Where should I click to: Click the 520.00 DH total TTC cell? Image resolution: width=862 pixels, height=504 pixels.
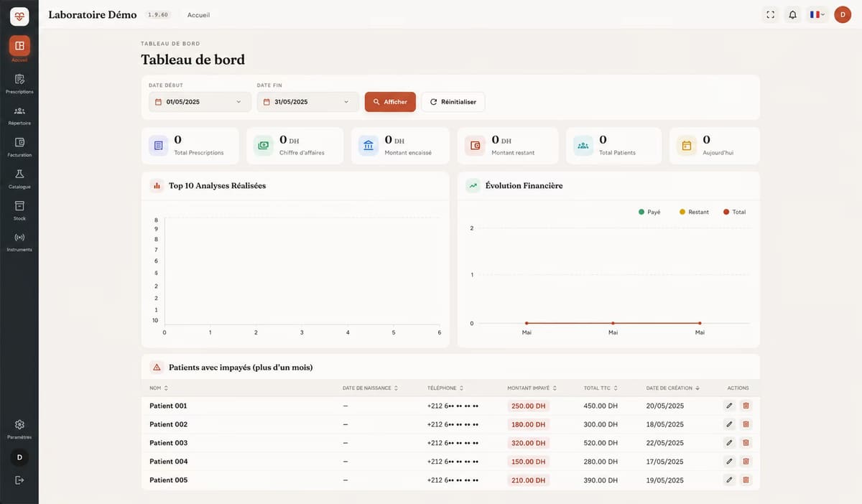pyautogui.click(x=601, y=443)
